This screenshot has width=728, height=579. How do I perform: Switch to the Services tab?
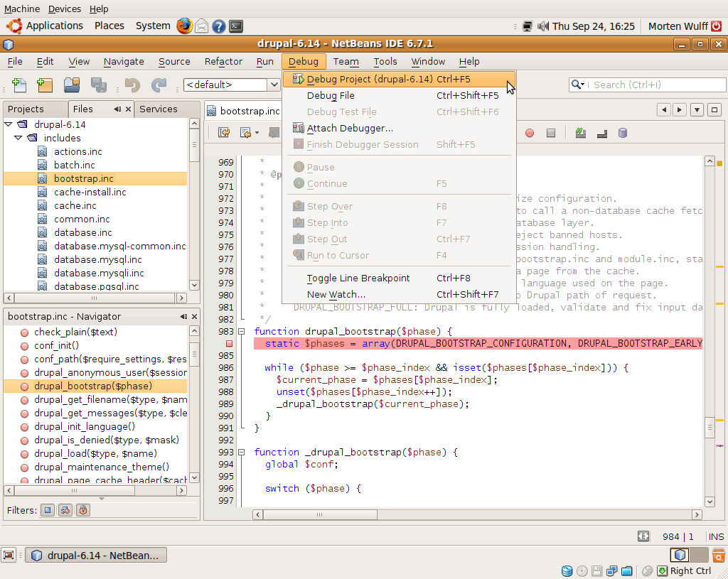159,109
